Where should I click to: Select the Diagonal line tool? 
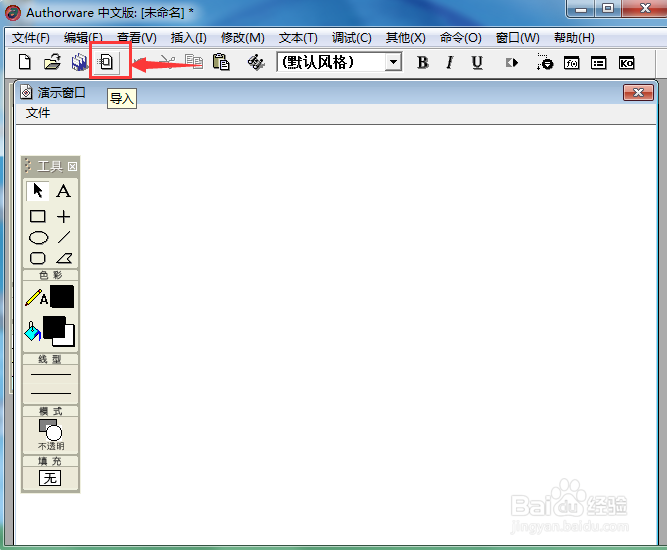coord(64,237)
